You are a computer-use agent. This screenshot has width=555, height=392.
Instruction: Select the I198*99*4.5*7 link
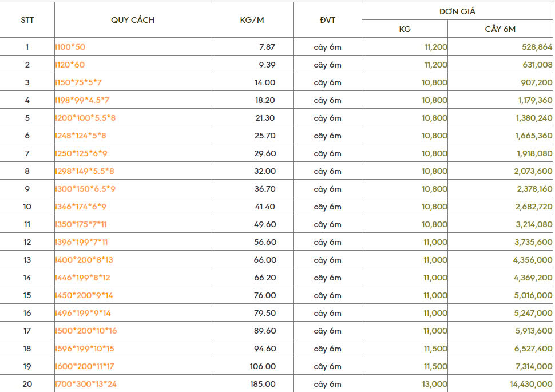coord(82,100)
